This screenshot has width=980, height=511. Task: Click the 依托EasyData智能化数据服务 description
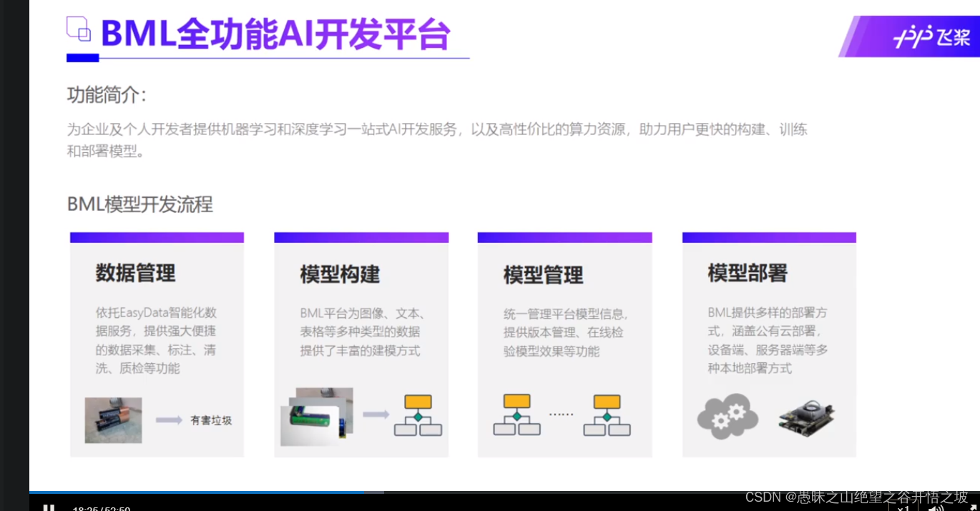(x=156, y=341)
